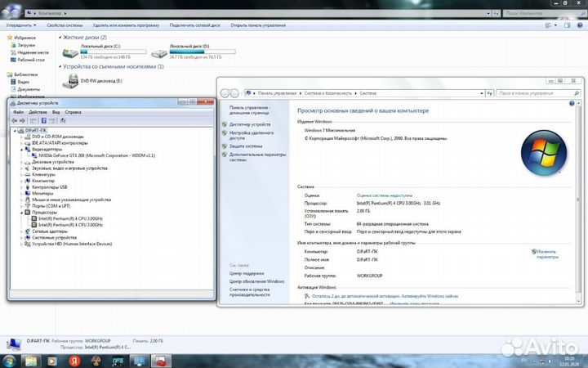Open Настройка удаленного доступа link
This screenshot has height=368, width=588.
coord(252,136)
